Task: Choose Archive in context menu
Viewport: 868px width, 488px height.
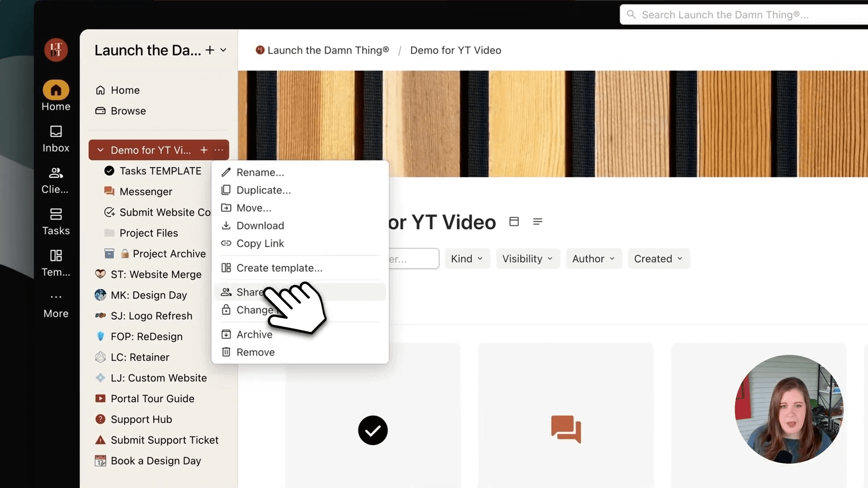Action: (254, 334)
